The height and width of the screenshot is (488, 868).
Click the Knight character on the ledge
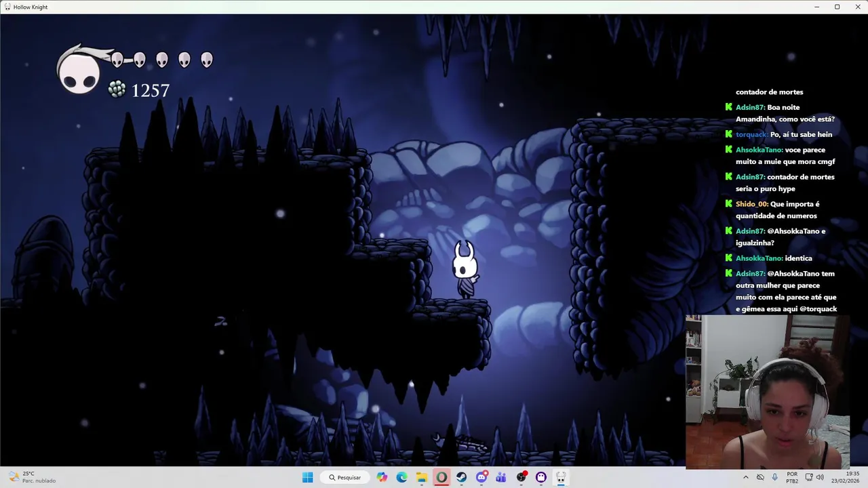pyautogui.click(x=465, y=270)
